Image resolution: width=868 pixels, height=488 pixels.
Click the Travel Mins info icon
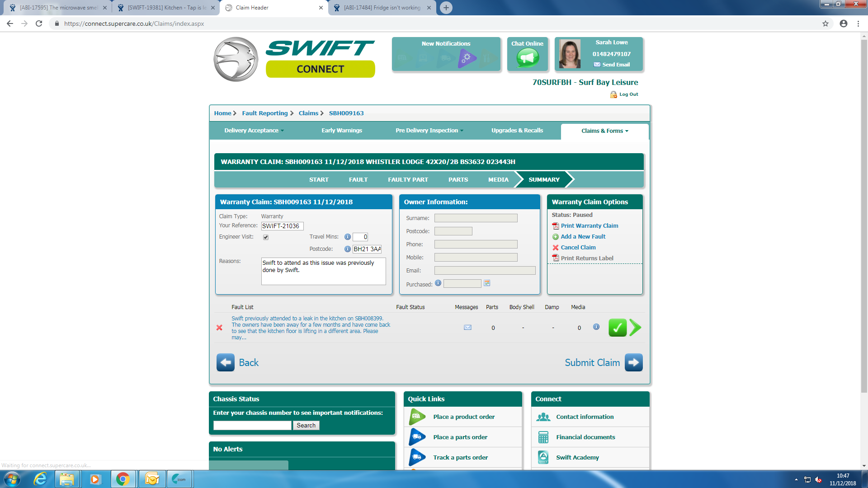347,237
